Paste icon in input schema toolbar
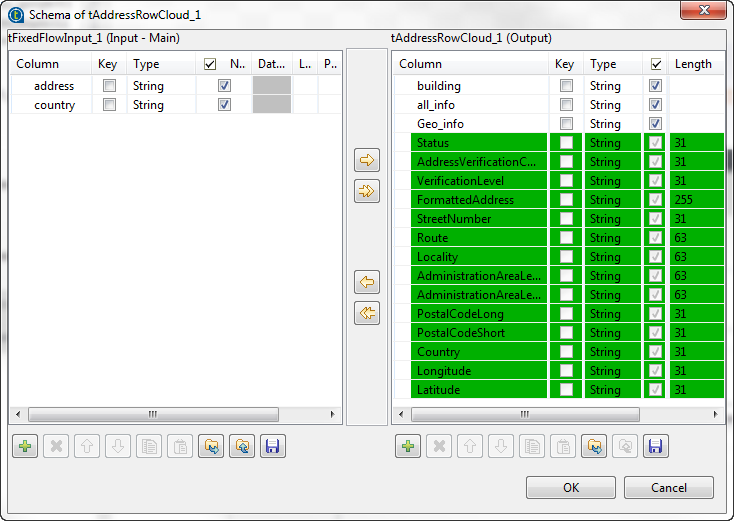The image size is (734, 521). (180, 446)
